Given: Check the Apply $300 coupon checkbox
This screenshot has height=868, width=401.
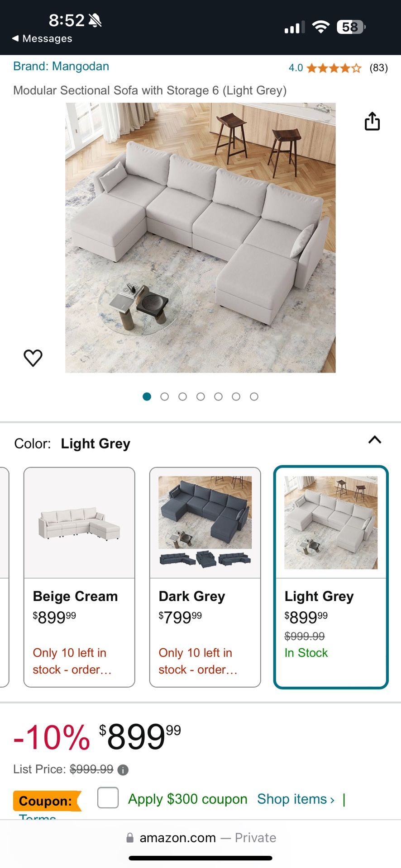Looking at the screenshot, I should click(x=108, y=797).
